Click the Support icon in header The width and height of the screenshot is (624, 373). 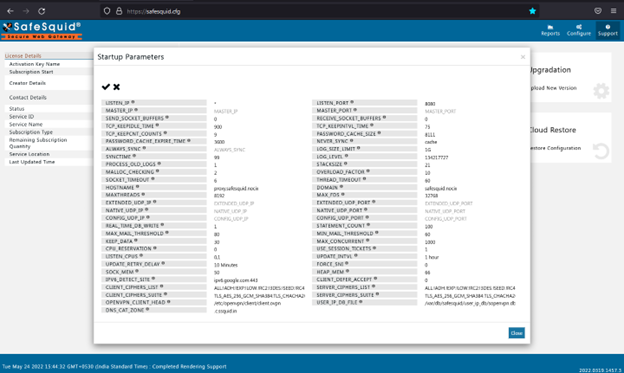point(608,30)
